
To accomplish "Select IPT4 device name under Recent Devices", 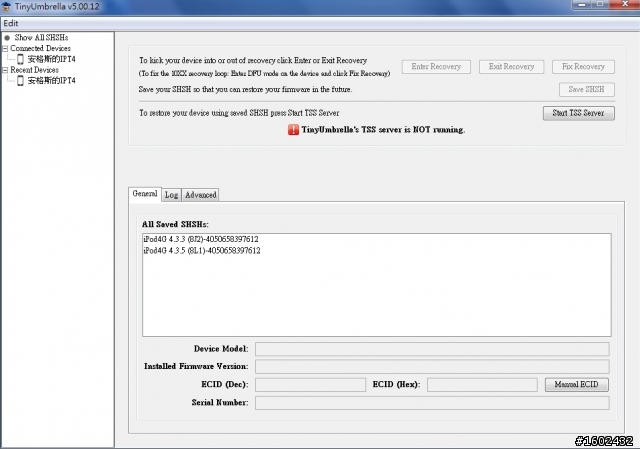I will pyautogui.click(x=51, y=81).
